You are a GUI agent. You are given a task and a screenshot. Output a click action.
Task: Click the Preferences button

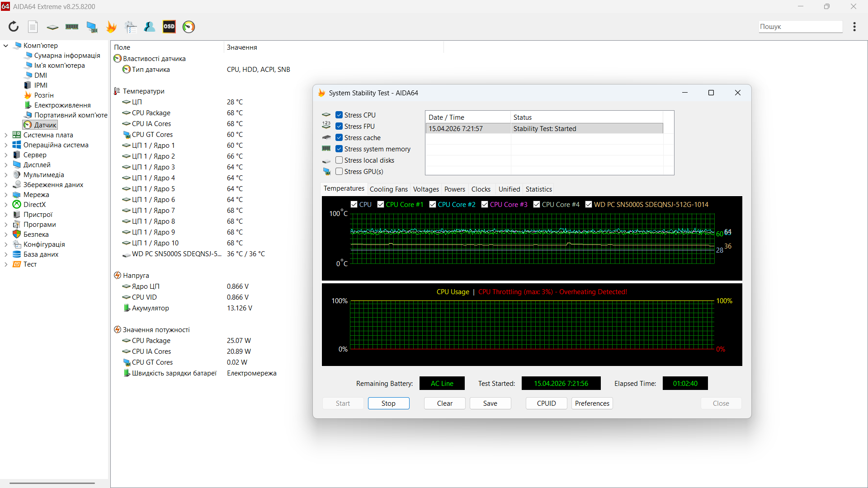pos(592,404)
